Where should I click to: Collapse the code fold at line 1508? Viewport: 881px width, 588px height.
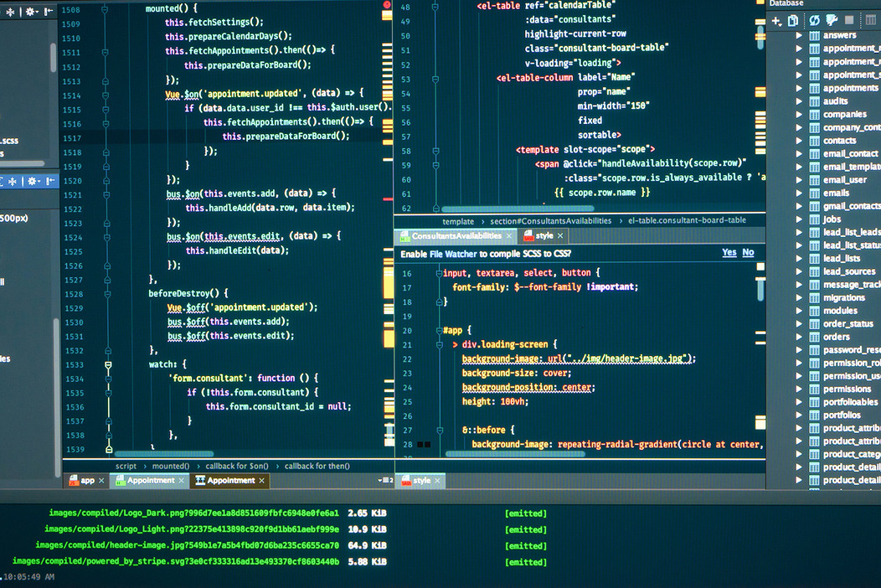105,9
